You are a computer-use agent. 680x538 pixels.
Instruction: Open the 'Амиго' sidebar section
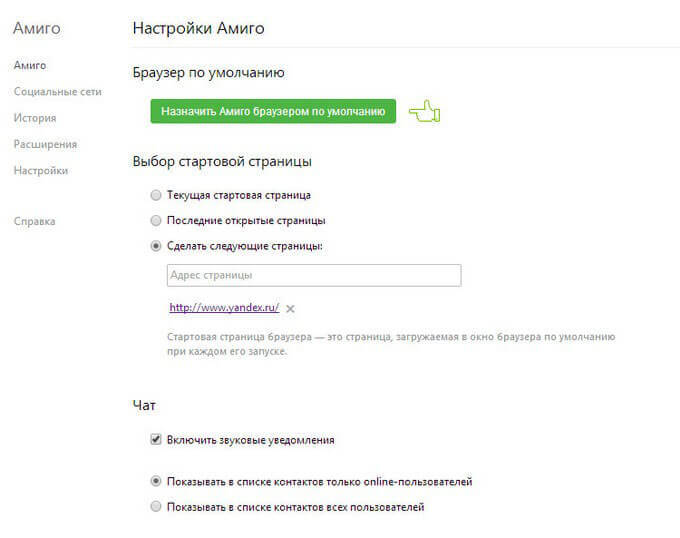30,65
